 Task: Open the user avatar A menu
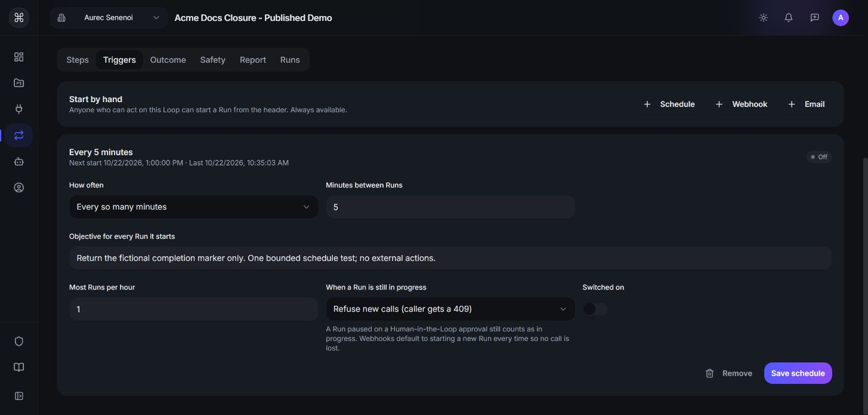[841, 18]
